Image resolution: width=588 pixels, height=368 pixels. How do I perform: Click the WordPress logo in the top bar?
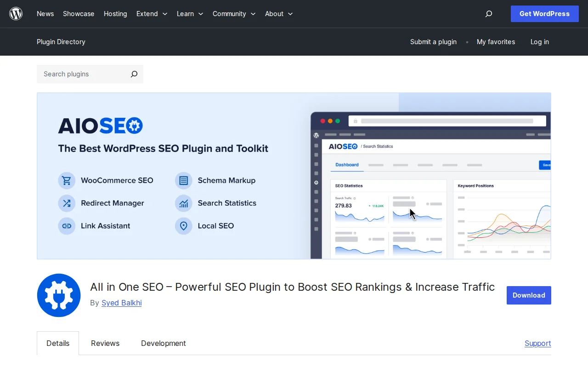pyautogui.click(x=16, y=13)
